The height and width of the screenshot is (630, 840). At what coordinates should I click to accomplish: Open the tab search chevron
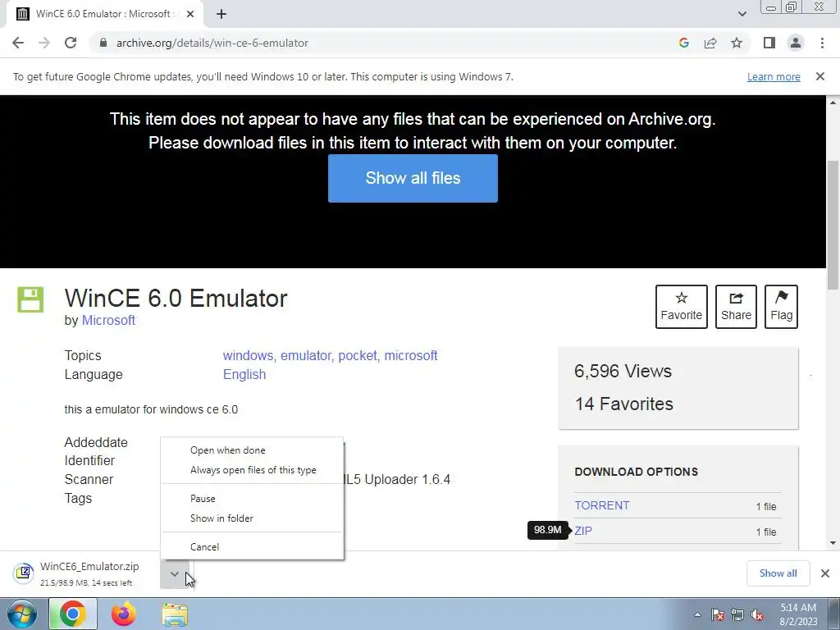tap(742, 15)
